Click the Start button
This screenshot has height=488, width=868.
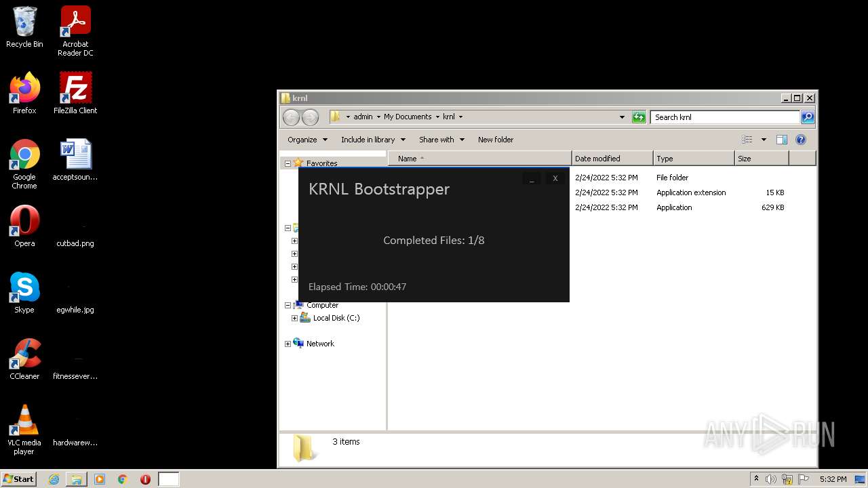(18, 479)
